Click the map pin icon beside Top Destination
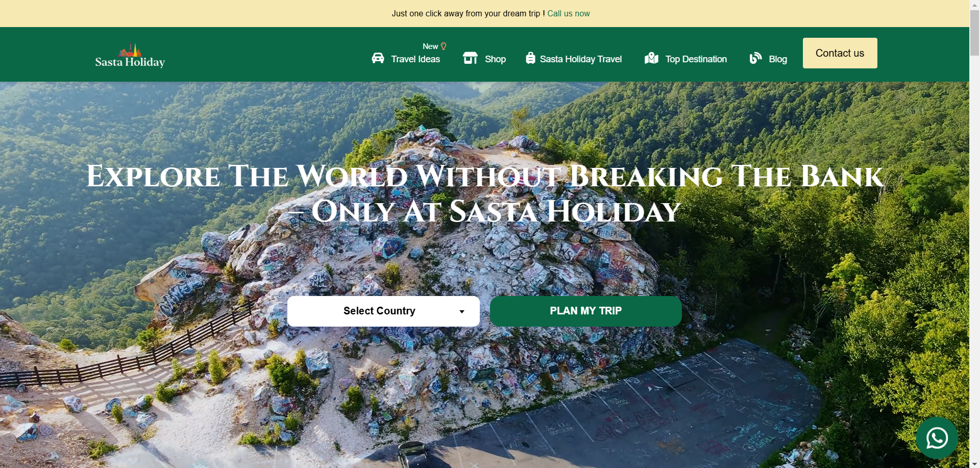The height and width of the screenshot is (468, 980). pyautogui.click(x=651, y=58)
